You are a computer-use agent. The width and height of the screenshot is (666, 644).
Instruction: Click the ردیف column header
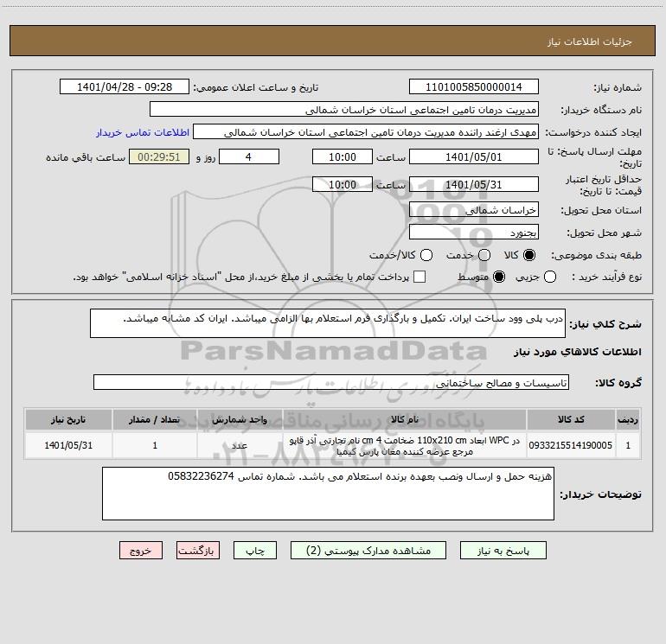point(628,419)
